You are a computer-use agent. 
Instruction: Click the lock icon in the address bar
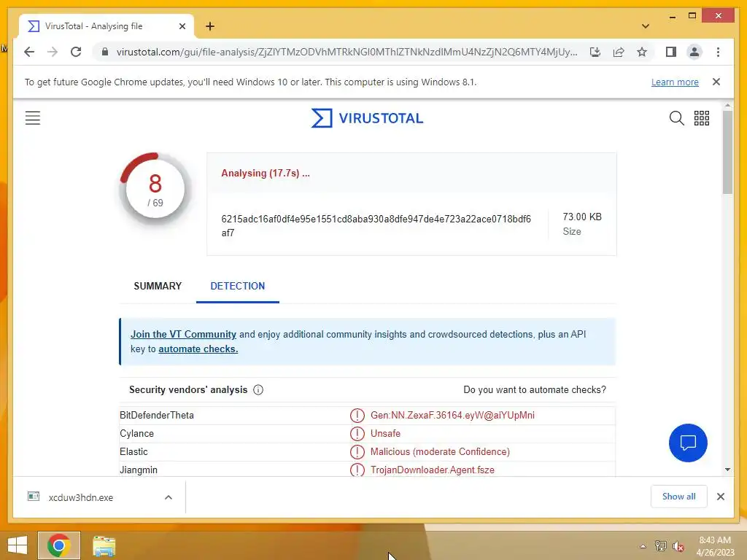coord(105,52)
